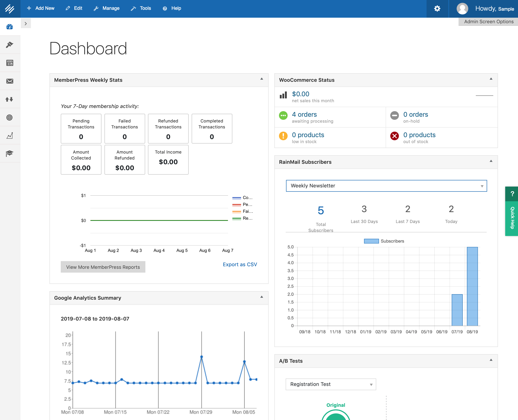
Task: Click the Pending Transactions stat box
Action: [81, 129]
